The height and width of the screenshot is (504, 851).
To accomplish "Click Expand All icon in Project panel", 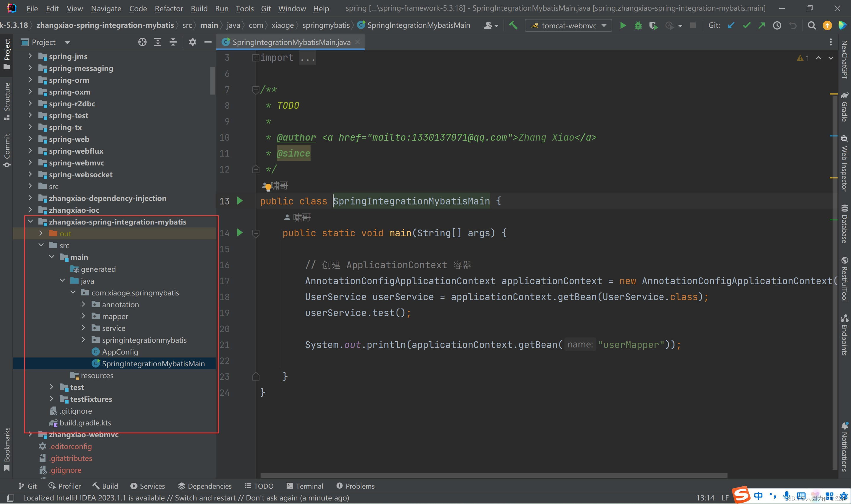I will pos(157,42).
